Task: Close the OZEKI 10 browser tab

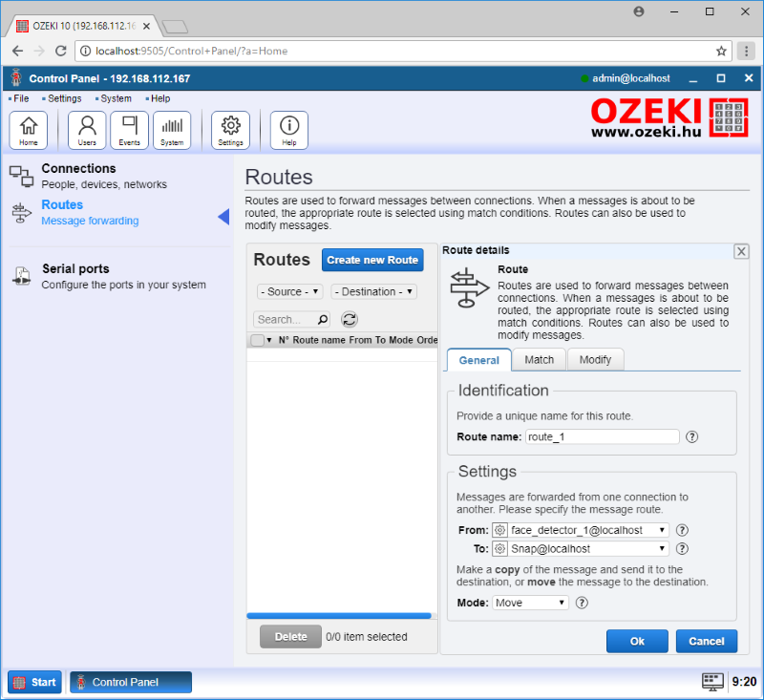Action: coord(146,27)
